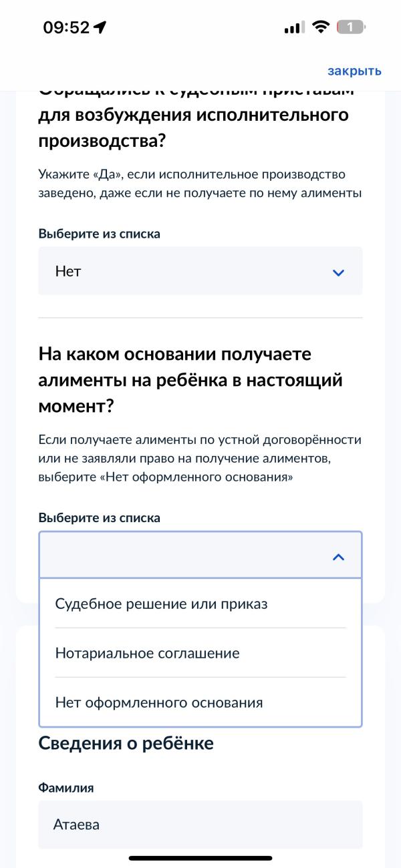
Task: Click the down chevron in the «Нет» dropdown
Action: point(338,272)
